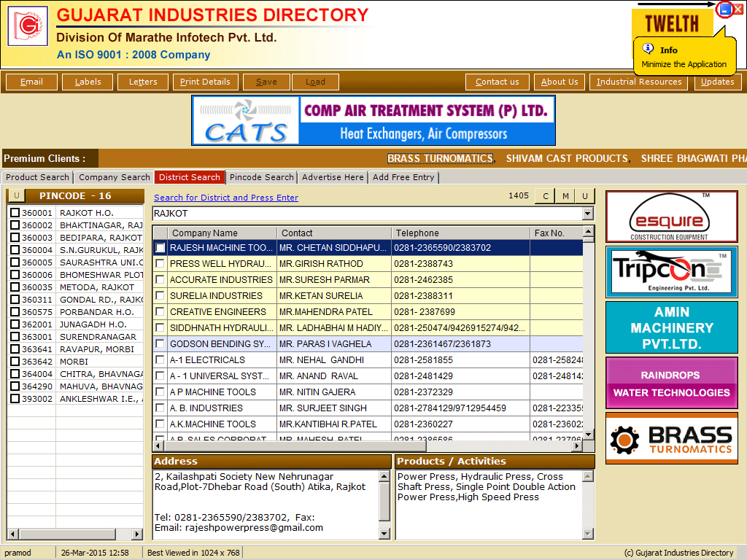Click the Labels button
Image resolution: width=747 pixels, height=560 pixels.
coord(88,82)
